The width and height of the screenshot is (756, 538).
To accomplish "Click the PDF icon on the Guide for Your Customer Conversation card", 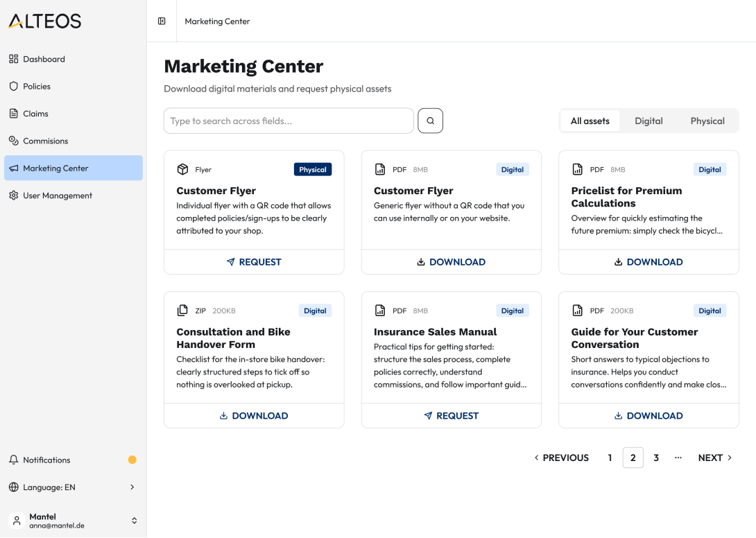I will click(x=577, y=311).
